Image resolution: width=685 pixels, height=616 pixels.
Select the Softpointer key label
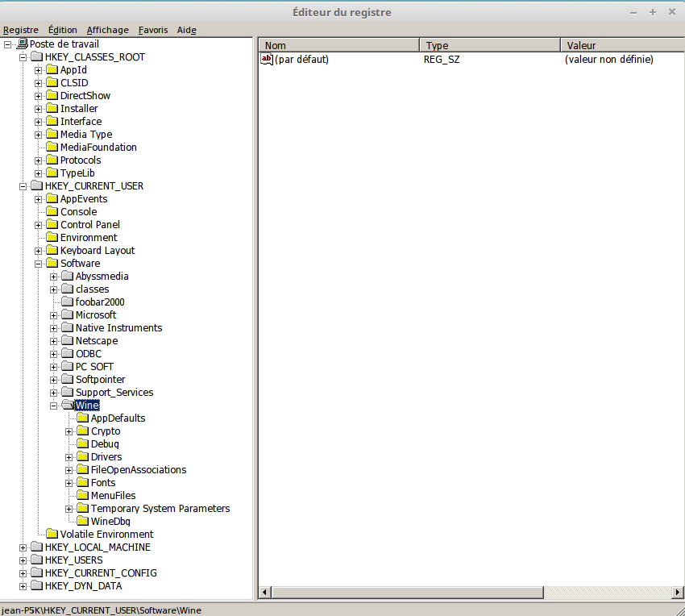[101, 380]
